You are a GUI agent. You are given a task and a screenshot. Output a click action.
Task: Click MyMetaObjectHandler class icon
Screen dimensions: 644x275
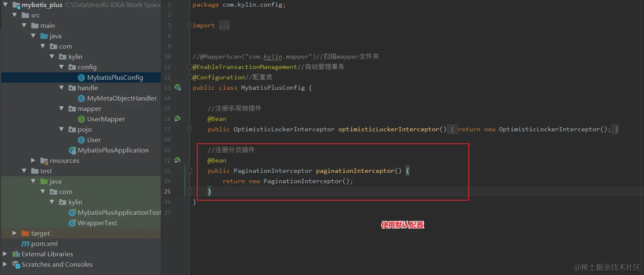pos(81,98)
